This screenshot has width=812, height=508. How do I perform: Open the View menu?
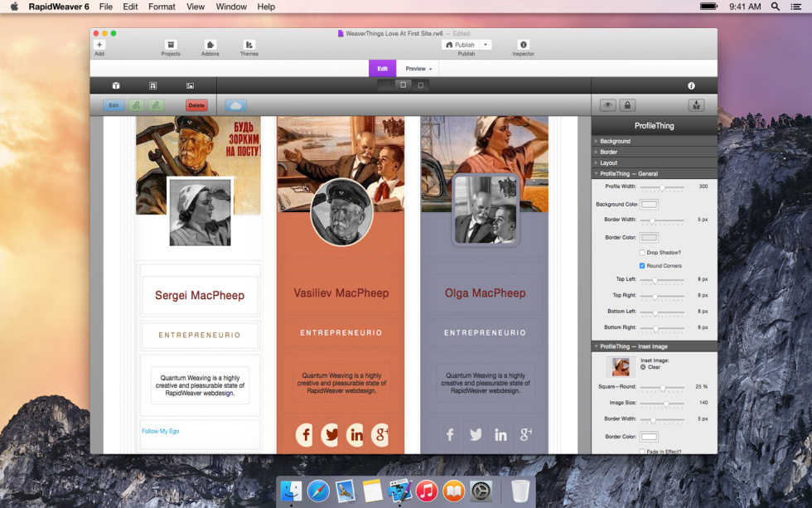click(196, 7)
